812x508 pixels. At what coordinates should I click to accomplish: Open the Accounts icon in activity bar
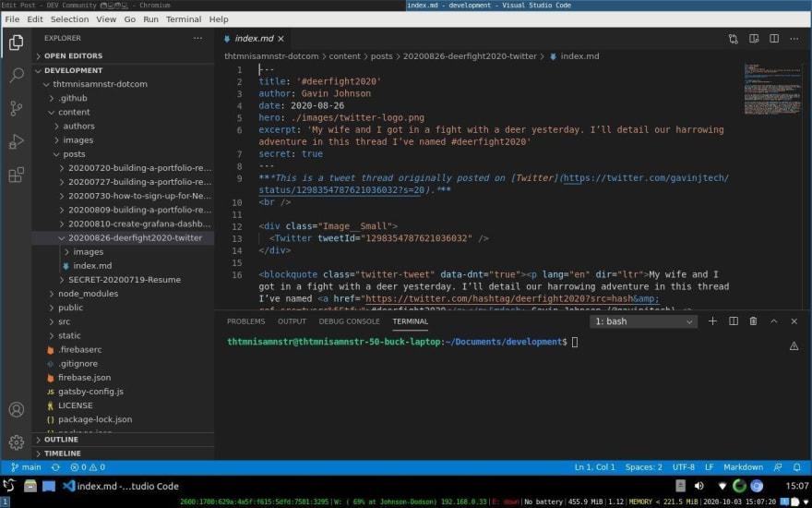coord(16,409)
